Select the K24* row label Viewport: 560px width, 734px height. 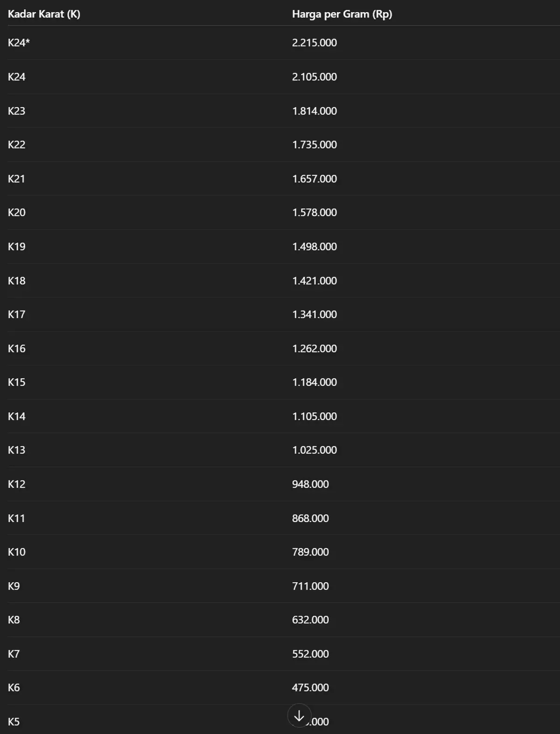click(19, 42)
